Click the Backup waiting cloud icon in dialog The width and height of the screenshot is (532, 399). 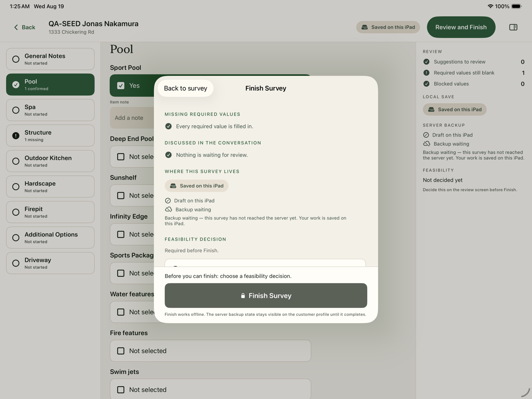tap(169, 209)
